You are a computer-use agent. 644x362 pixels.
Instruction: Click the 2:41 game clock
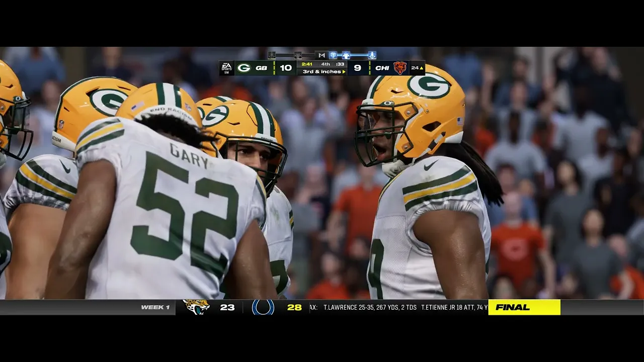pos(307,64)
